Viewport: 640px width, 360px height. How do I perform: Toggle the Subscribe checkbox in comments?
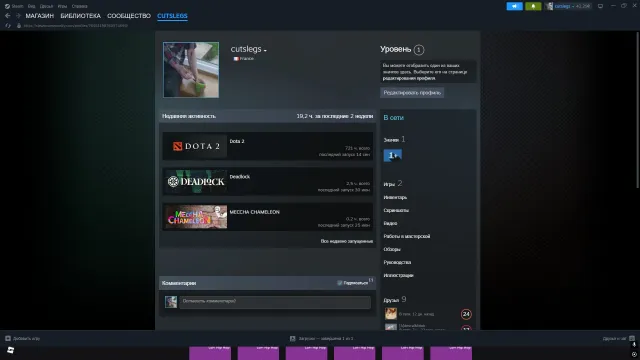pyautogui.click(x=340, y=283)
